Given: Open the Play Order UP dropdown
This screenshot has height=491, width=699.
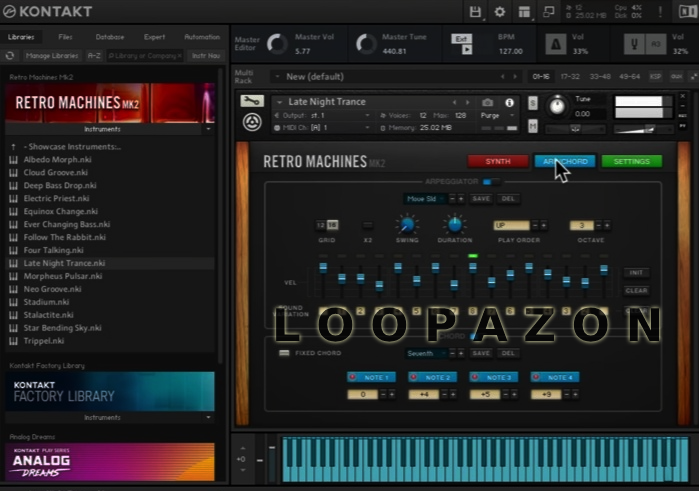Looking at the screenshot, I should (511, 226).
